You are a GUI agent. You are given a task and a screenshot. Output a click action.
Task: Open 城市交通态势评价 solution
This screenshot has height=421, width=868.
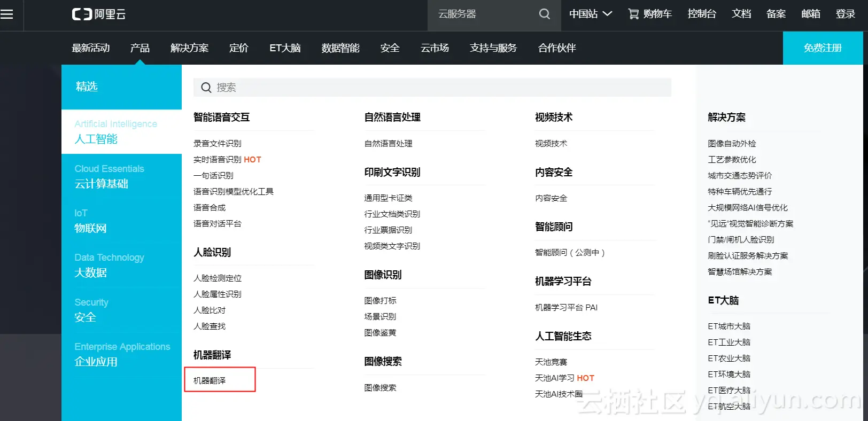pos(740,176)
